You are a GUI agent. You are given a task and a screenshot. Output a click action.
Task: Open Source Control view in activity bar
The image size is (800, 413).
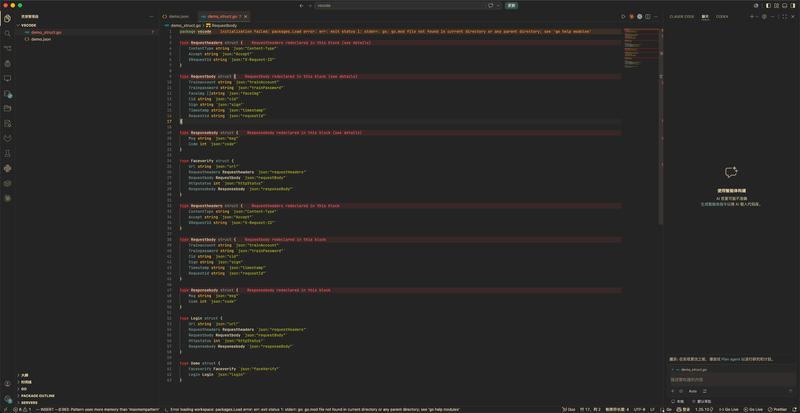click(8, 48)
